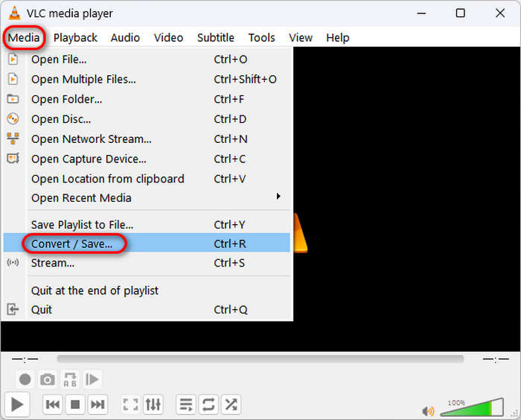Image resolution: width=521 pixels, height=420 pixels.
Task: Select Save Playlist to File...
Action: point(147,225)
